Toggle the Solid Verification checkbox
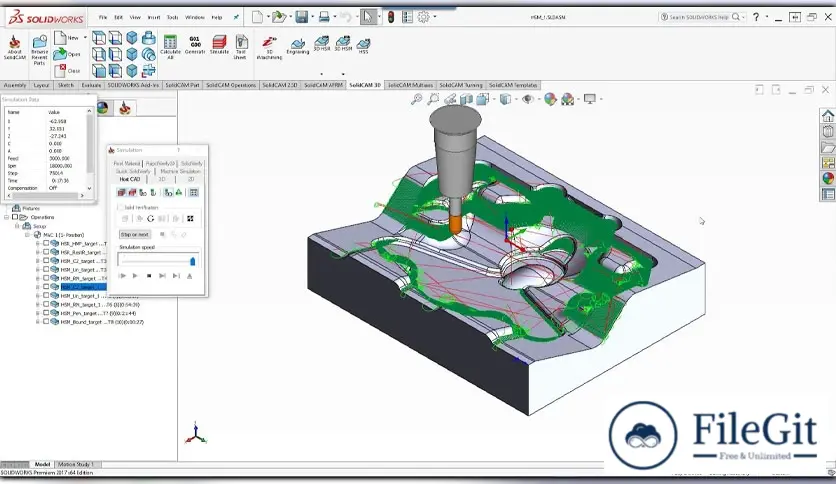The height and width of the screenshot is (484, 836). pyautogui.click(x=120, y=207)
